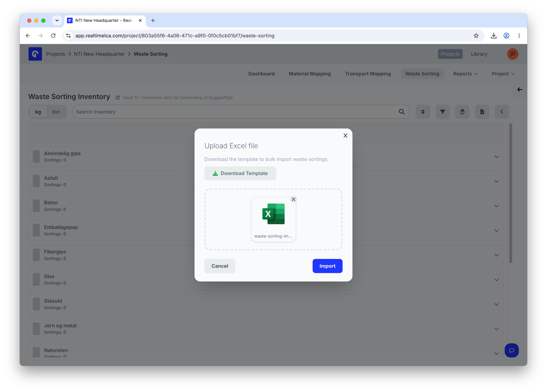This screenshot has height=392, width=547.
Task: Click the Search inventory field
Action: pyautogui.click(x=241, y=112)
